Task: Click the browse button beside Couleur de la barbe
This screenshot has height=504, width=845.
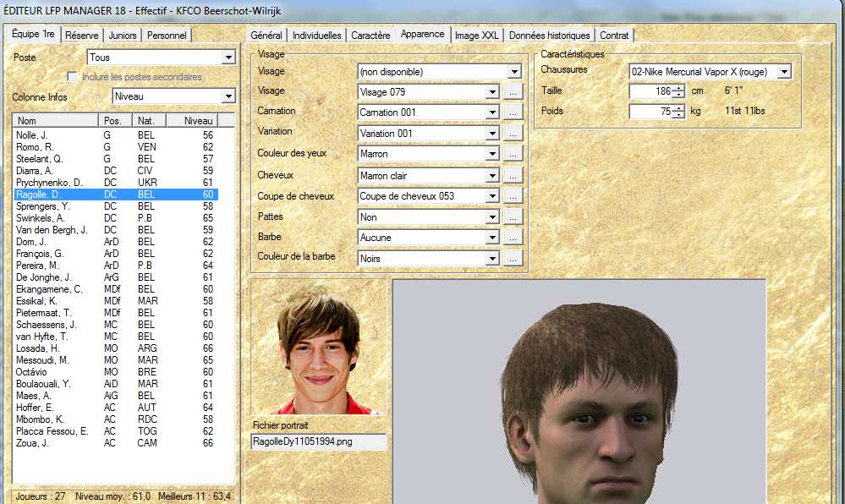Action: (513, 259)
